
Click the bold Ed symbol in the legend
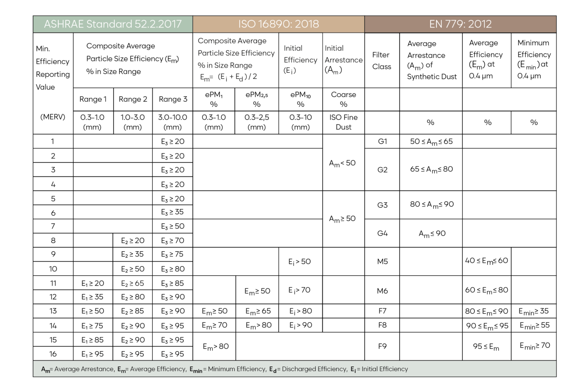click(273, 370)
